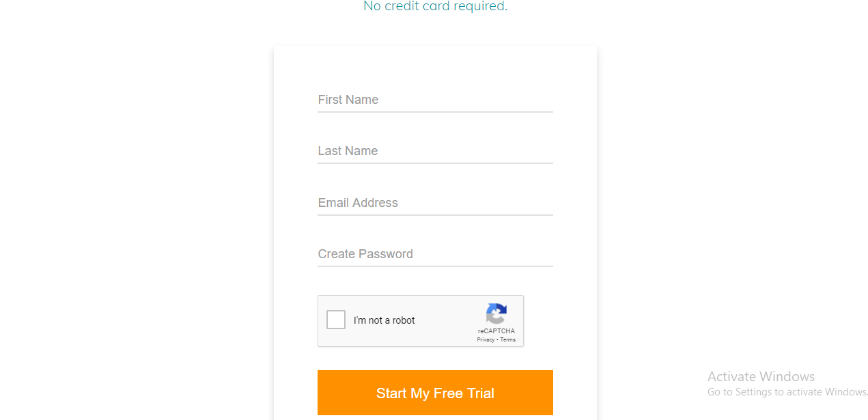This screenshot has width=868, height=420.
Task: Click the underline beneath Create Password
Action: pyautogui.click(x=435, y=266)
